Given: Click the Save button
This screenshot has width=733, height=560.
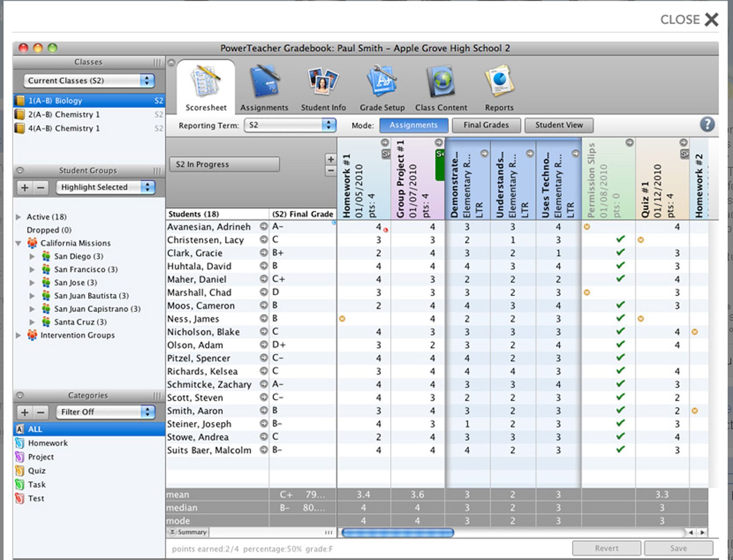Looking at the screenshot, I should (678, 548).
